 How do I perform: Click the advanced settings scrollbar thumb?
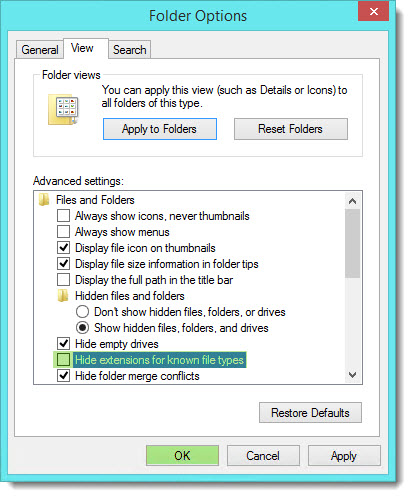[352, 243]
